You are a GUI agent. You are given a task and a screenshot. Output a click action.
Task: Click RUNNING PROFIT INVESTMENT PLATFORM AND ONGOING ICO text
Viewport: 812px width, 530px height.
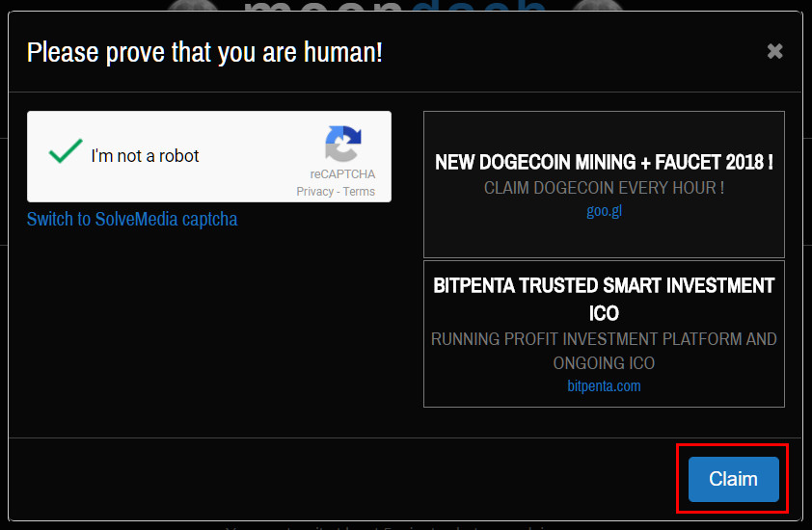(604, 351)
